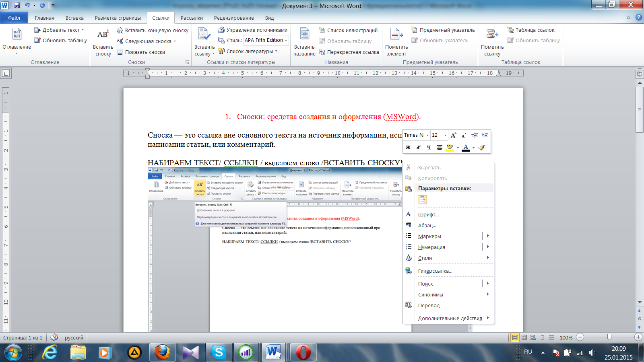This screenshot has height=362, width=644.
Task: Toggle the ruler button above vertical scrollbar
Action: (640, 74)
